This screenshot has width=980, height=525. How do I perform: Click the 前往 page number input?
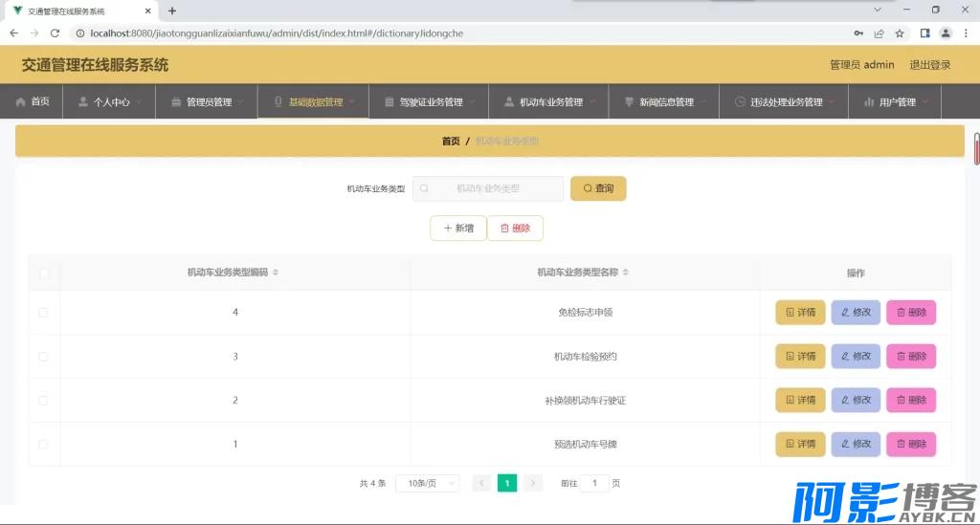[594, 483]
